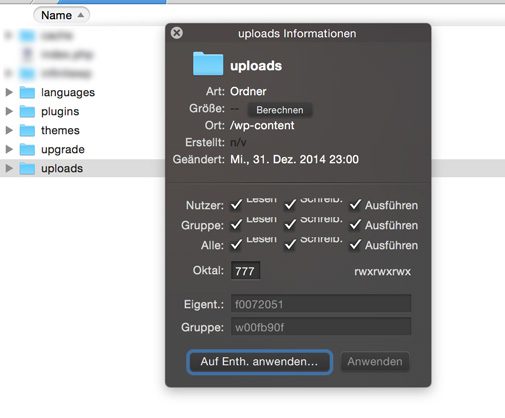Click the plugins folder icon
This screenshot has height=418, width=505.
[x=27, y=112]
